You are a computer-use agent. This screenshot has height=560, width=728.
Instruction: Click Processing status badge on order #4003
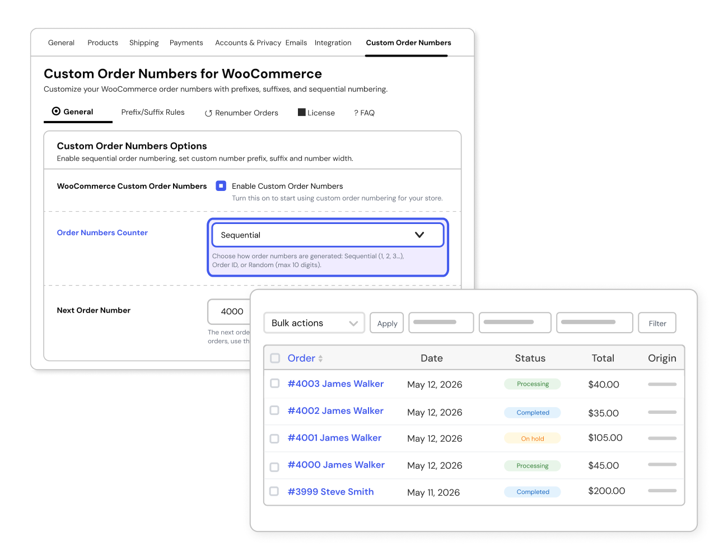(x=533, y=384)
